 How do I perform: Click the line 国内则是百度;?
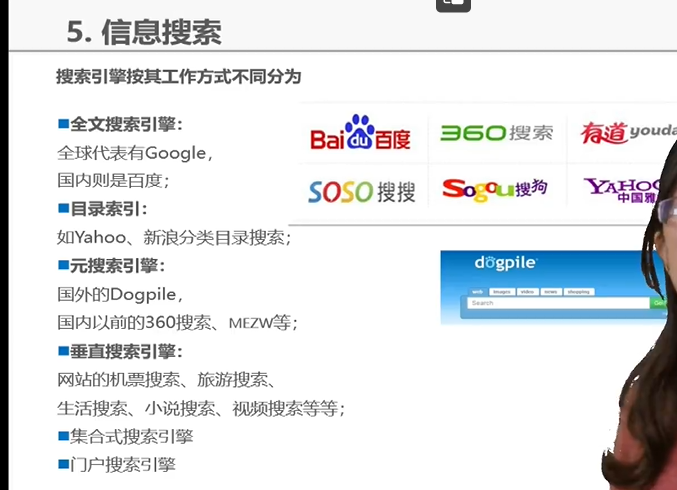(x=114, y=180)
